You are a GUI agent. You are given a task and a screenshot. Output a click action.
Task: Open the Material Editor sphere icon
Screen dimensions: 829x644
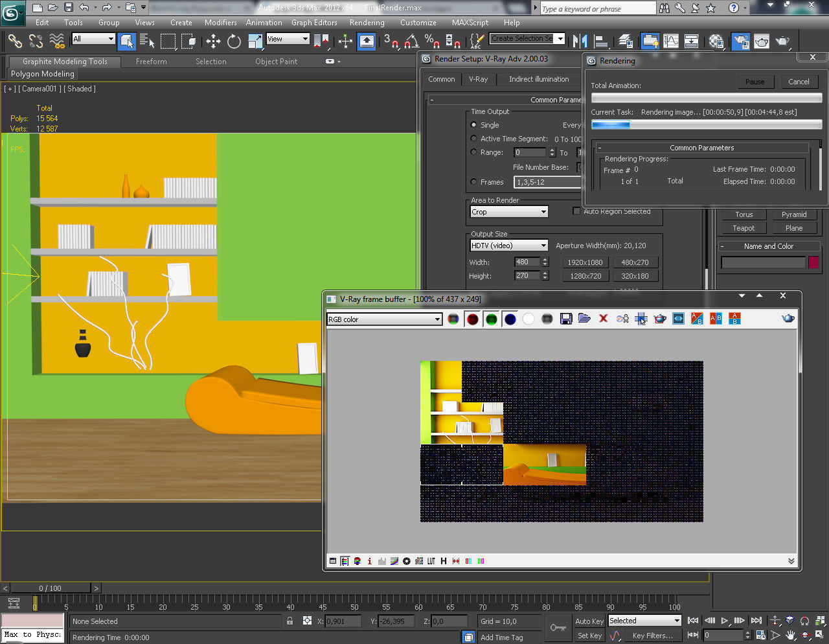pos(716,41)
